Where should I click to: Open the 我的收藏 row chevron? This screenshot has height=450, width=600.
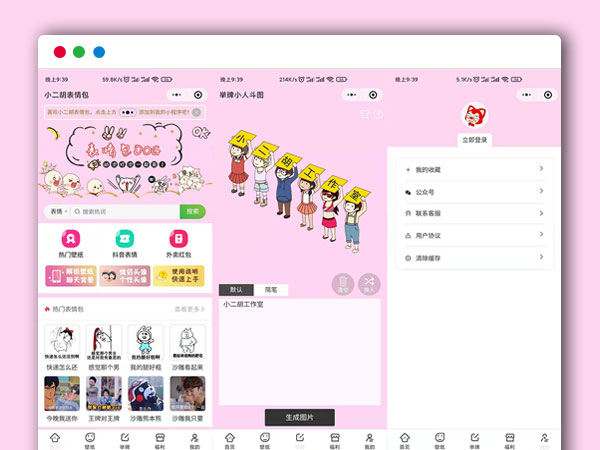pos(541,168)
